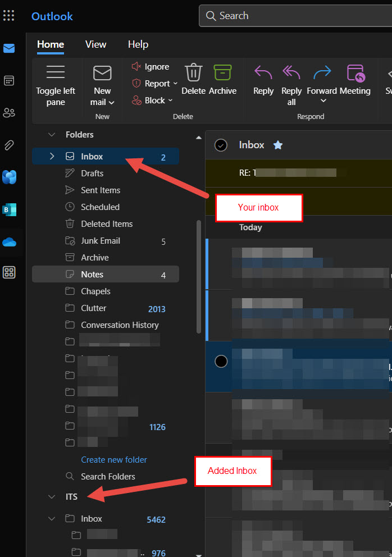Switch to the Help tab
Screen dimensions: 392x557
coord(138,44)
